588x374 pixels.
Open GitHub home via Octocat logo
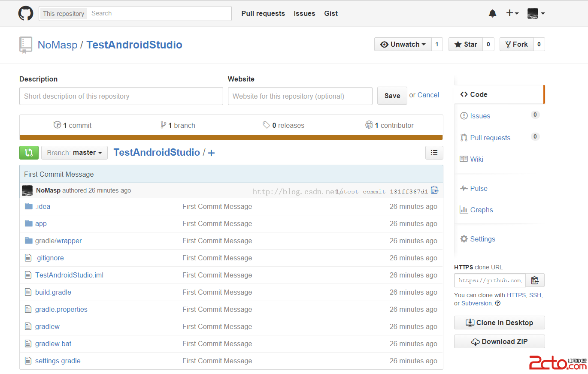coord(26,13)
